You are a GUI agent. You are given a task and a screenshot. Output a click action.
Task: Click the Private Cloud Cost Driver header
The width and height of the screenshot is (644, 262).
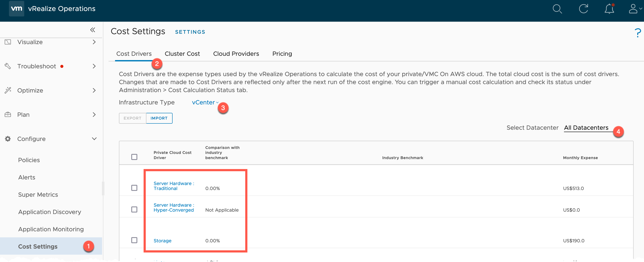[173, 155]
